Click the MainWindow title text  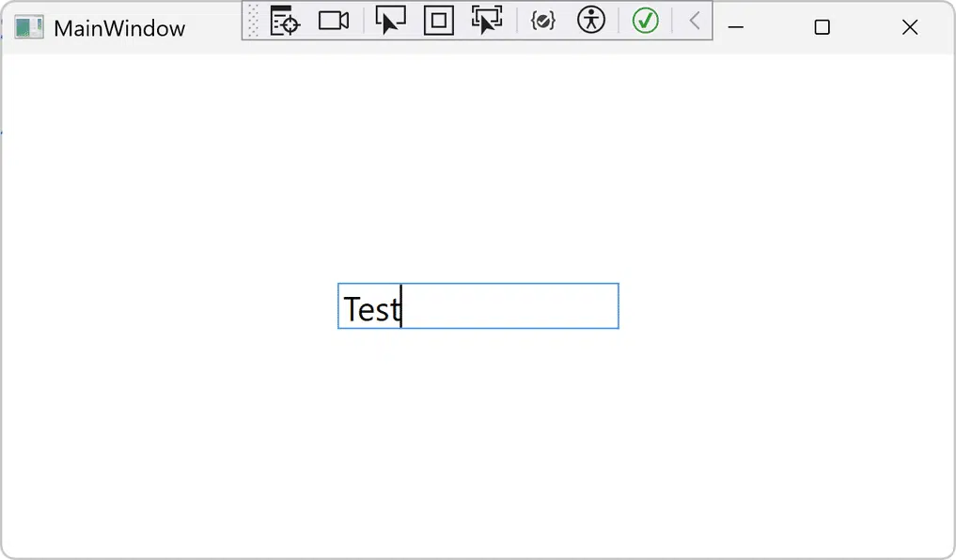[x=119, y=27]
